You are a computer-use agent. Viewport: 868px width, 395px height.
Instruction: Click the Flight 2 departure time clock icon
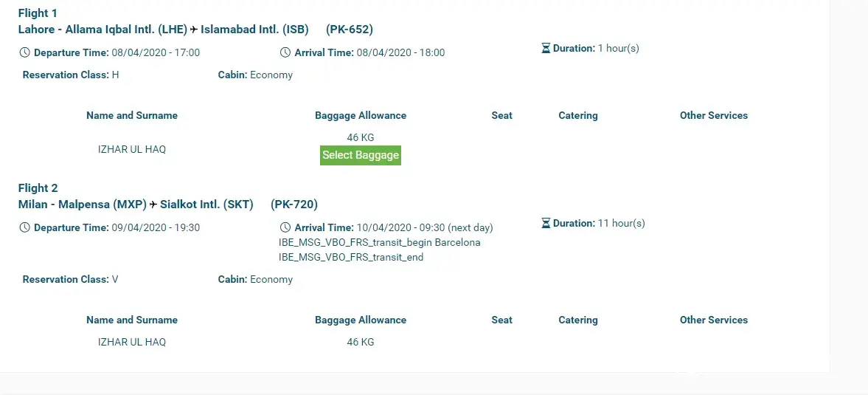(24, 228)
